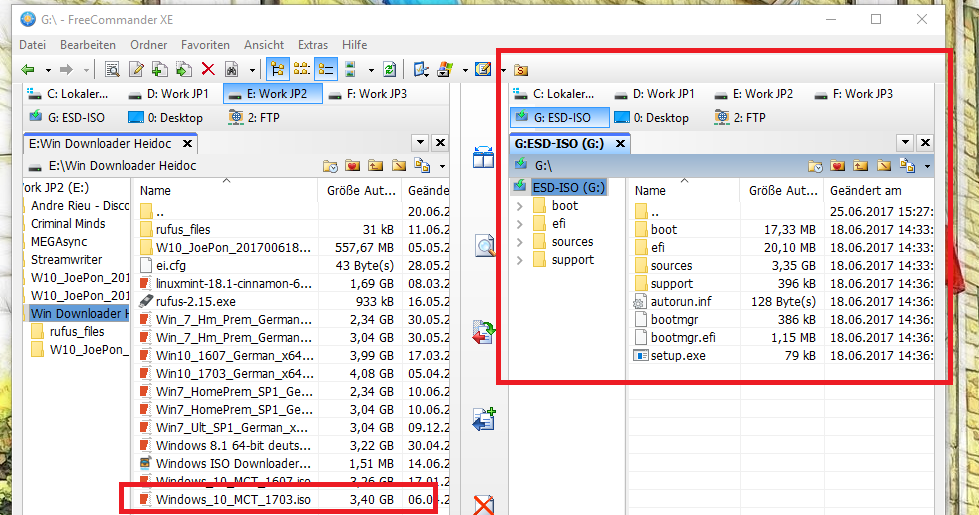Swap panels using the split-window icon
The height and width of the screenshot is (515, 979).
[483, 157]
